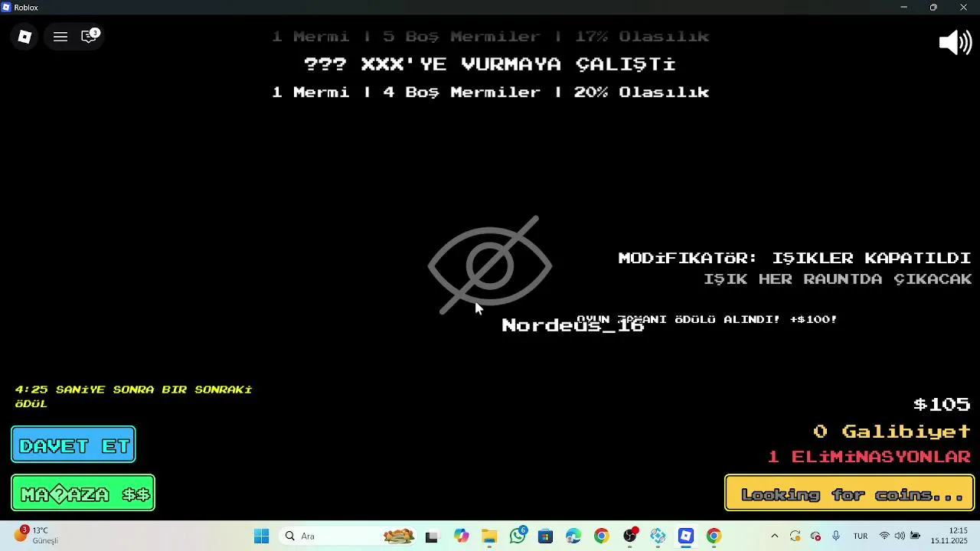Open Wi-Fi network settings in tray

pos(884,536)
